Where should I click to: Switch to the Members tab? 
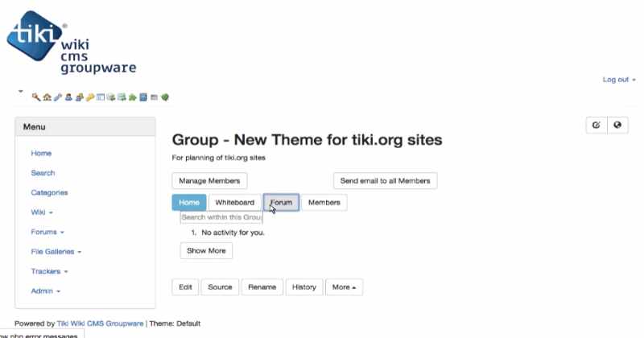[x=324, y=203]
